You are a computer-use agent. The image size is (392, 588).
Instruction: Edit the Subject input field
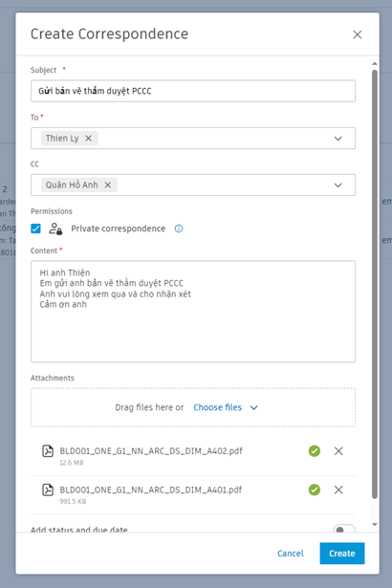pyautogui.click(x=193, y=91)
